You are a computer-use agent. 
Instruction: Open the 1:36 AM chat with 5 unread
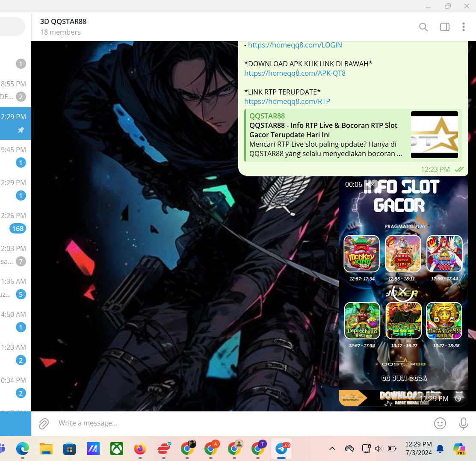(x=15, y=288)
